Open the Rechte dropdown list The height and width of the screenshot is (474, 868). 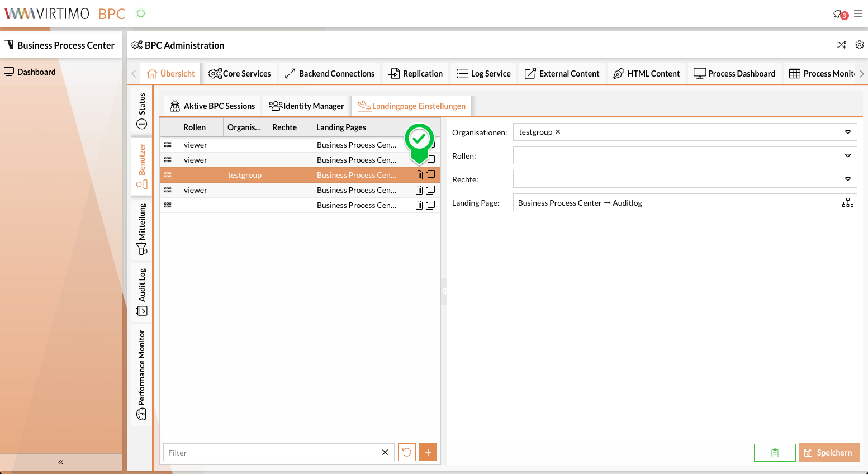coord(847,179)
